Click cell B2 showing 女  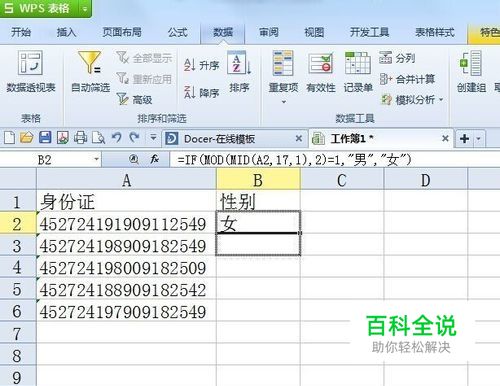click(258, 223)
